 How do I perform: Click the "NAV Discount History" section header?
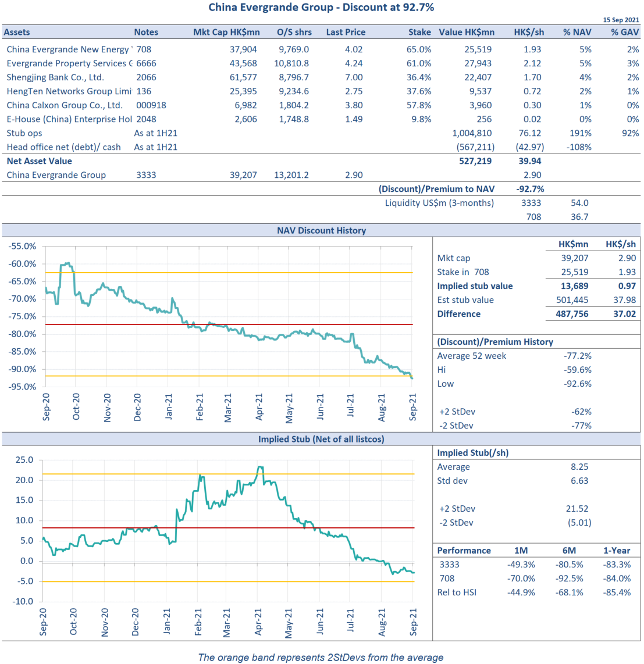click(321, 231)
